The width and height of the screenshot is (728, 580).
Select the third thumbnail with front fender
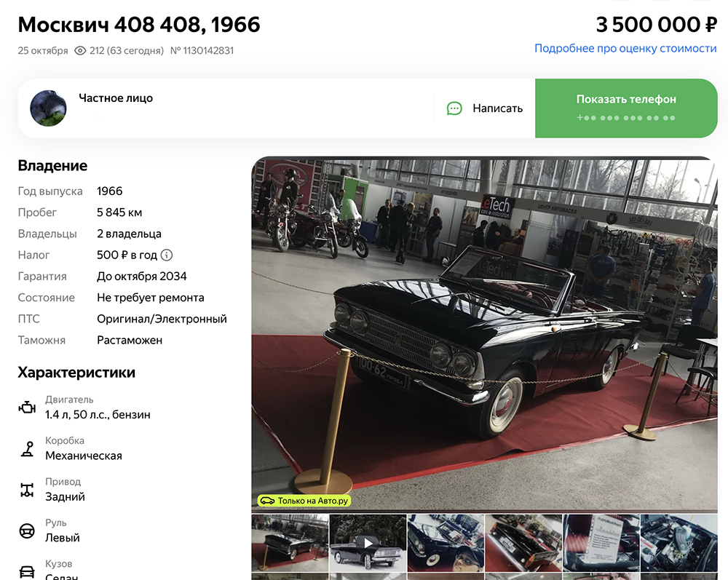point(446,543)
